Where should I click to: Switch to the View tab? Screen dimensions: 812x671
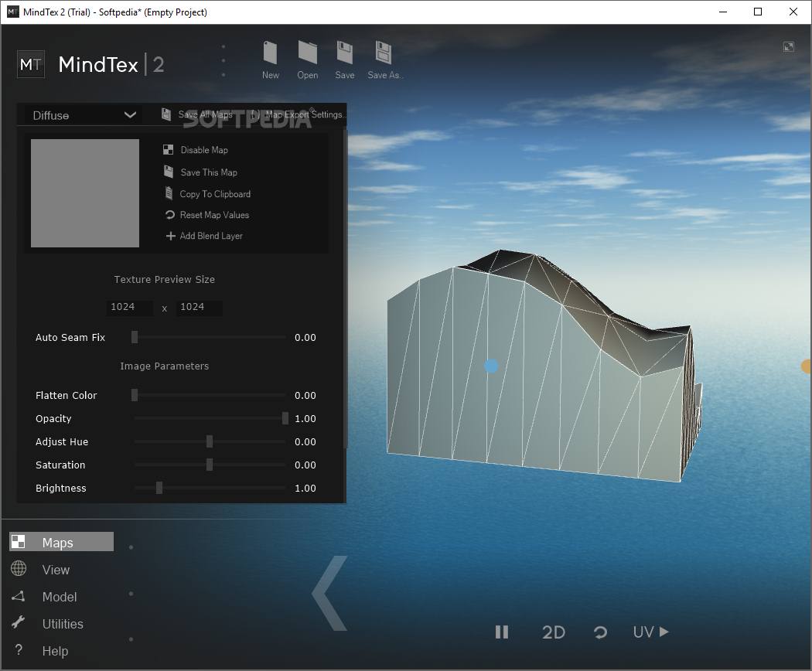click(56, 570)
